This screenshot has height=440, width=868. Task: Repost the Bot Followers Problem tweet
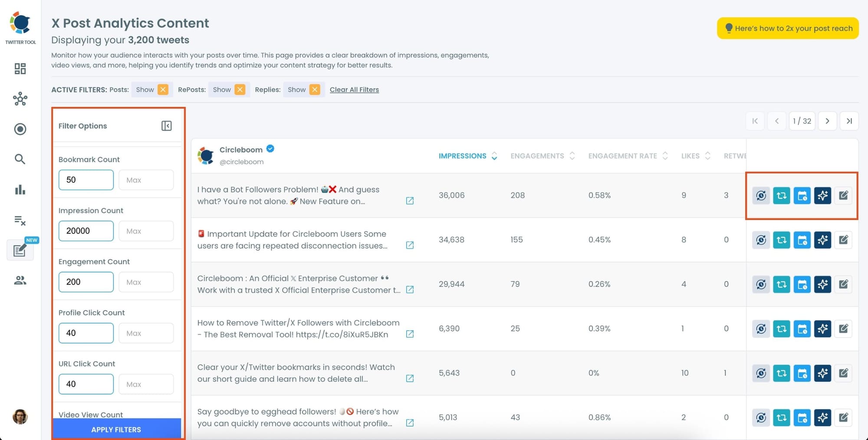[x=782, y=195]
